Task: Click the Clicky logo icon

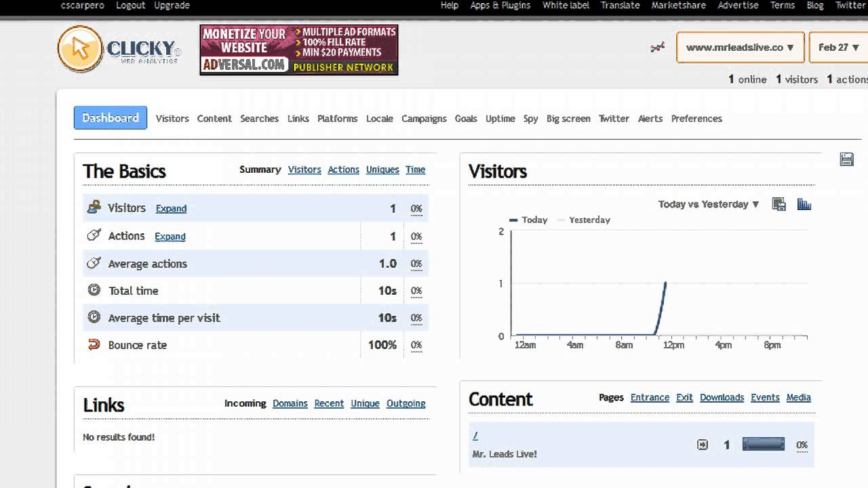Action: pyautogui.click(x=80, y=49)
